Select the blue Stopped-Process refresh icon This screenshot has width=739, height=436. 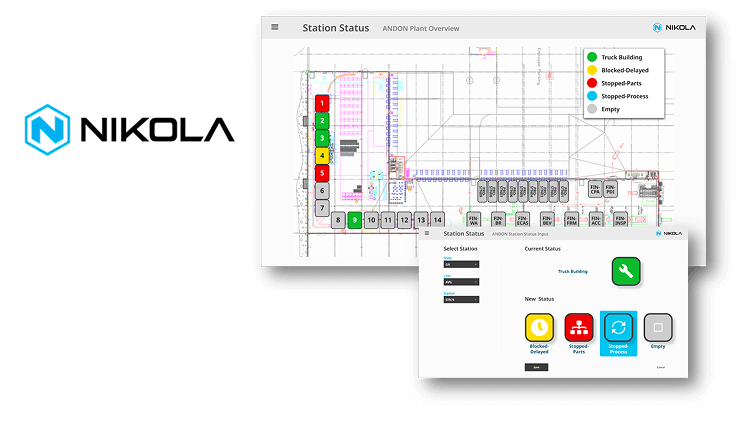pyautogui.click(x=618, y=327)
